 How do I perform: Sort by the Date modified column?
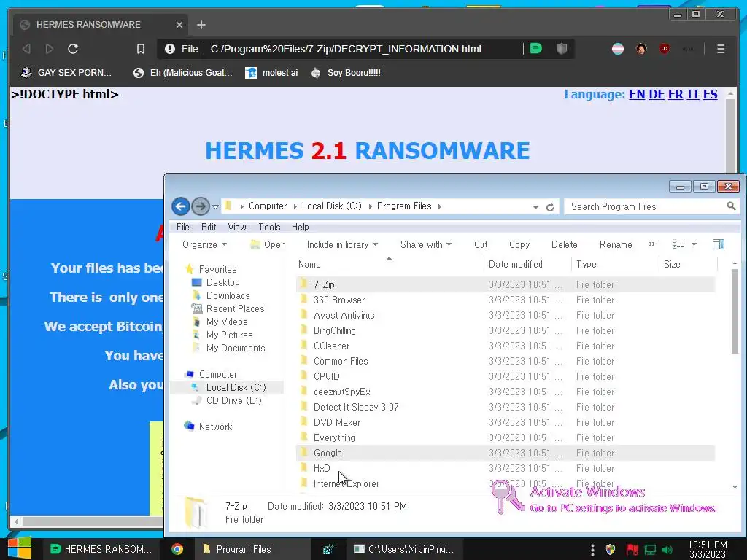pos(527,264)
